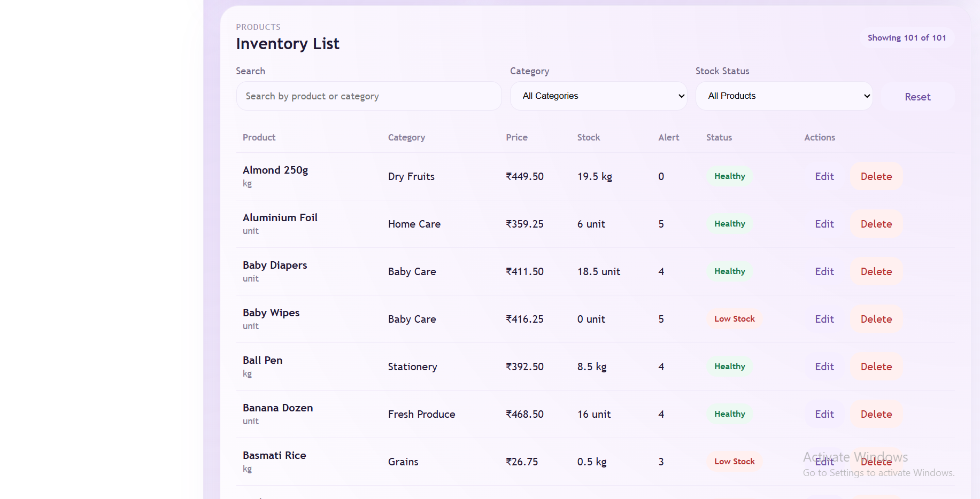Click the Healthy badge for Ball Pen
Viewport: 980px width, 499px height.
click(x=730, y=367)
